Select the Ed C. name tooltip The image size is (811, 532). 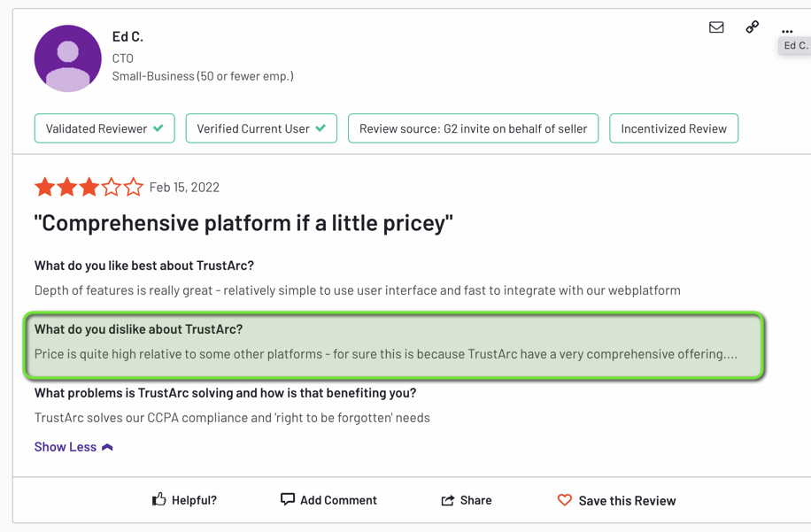click(794, 45)
